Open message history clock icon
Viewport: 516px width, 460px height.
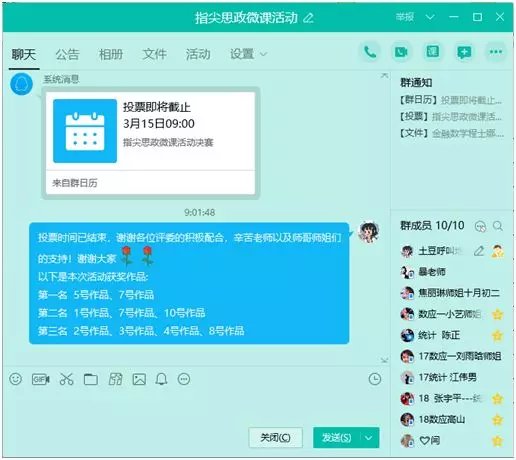point(375,379)
